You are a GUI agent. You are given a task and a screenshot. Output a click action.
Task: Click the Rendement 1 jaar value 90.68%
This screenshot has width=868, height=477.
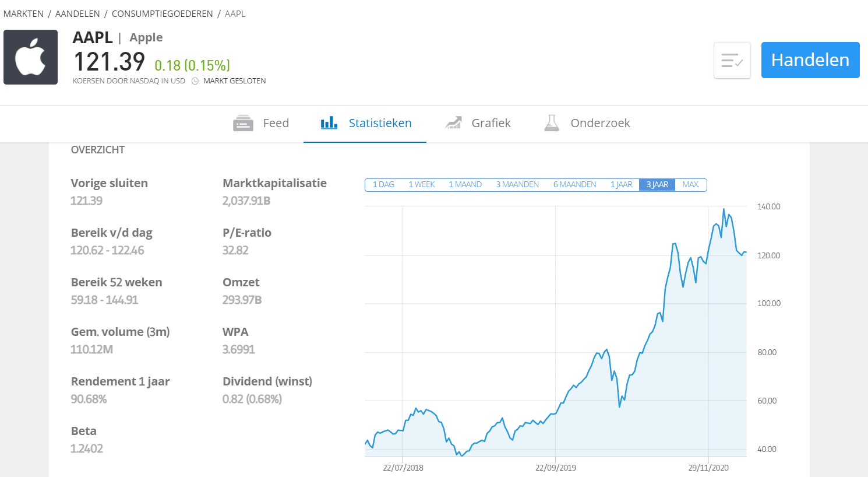pyautogui.click(x=89, y=399)
